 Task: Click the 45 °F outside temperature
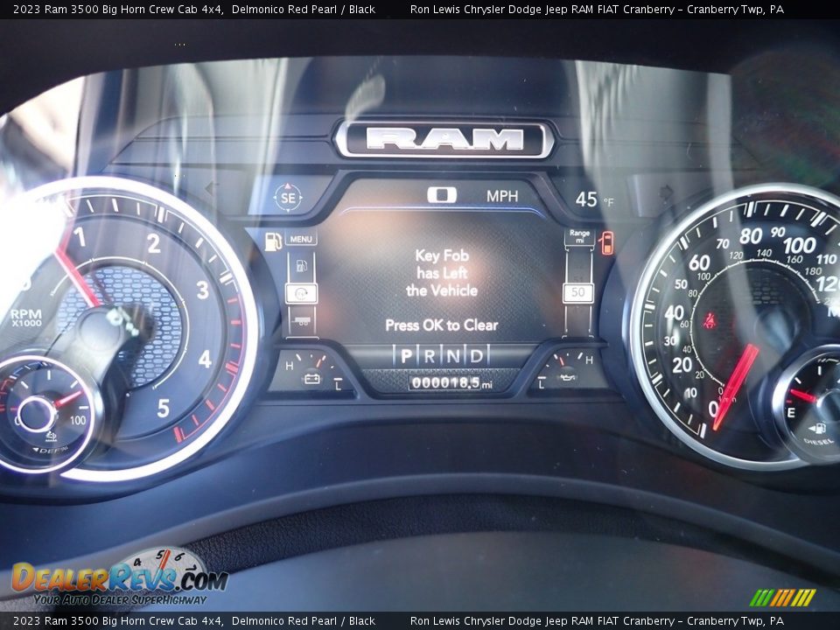[x=594, y=199]
